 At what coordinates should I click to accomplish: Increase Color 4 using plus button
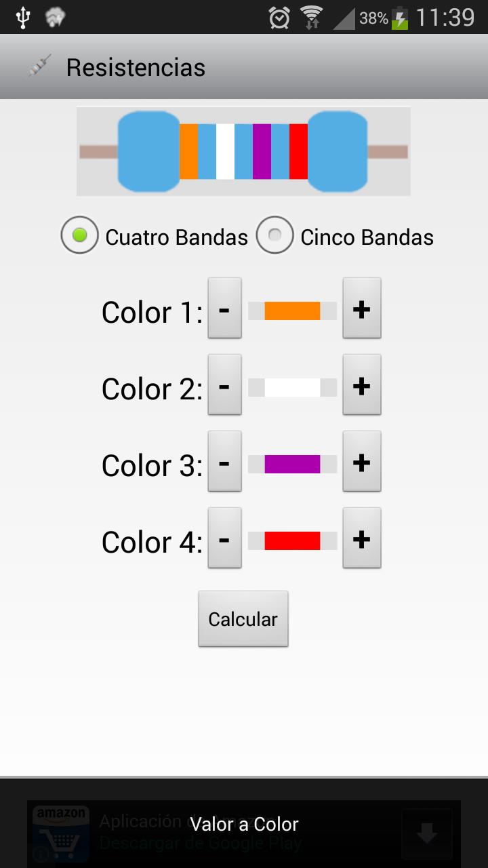pos(362,538)
